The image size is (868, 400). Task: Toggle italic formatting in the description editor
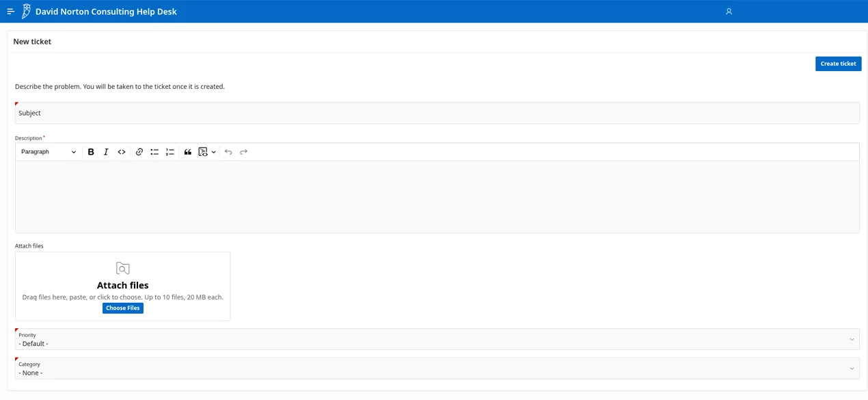pos(106,152)
